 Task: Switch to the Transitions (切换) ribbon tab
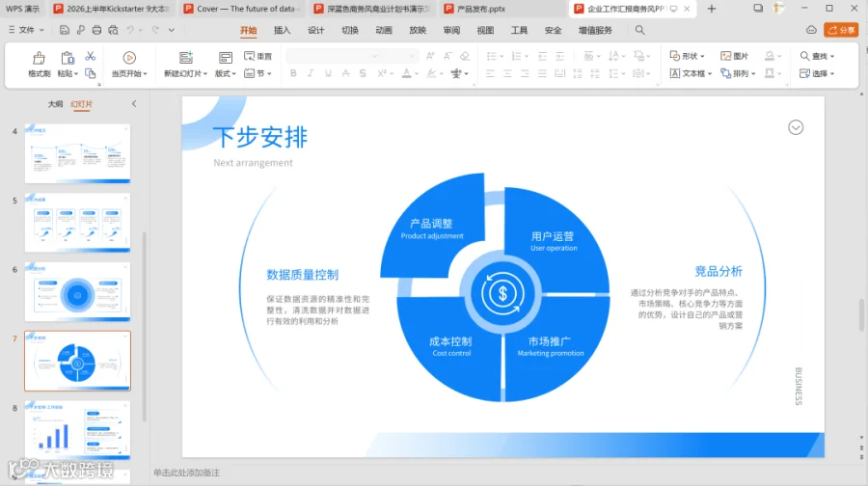[x=350, y=30]
